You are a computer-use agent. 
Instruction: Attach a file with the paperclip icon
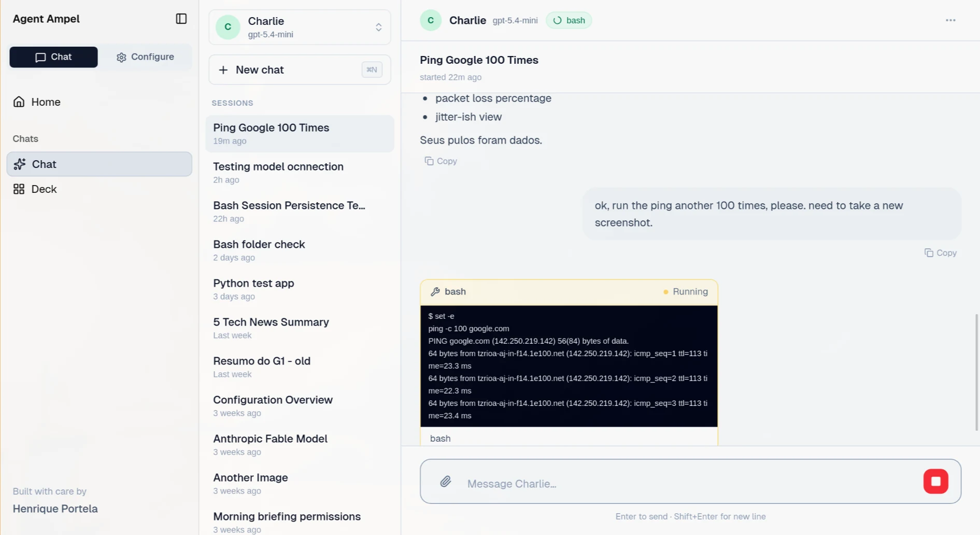(x=445, y=482)
